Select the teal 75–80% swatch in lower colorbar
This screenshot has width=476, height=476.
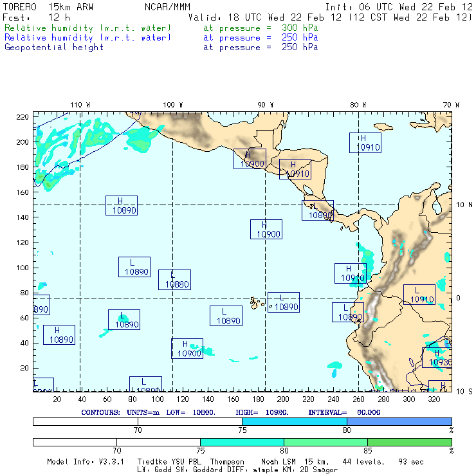coord(242,442)
